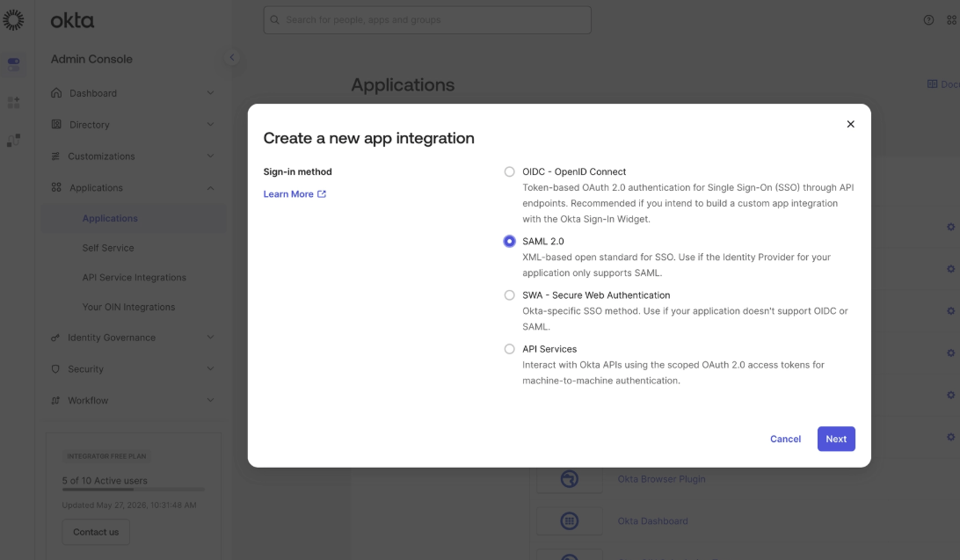Open the Customizations menu item
960x560 pixels.
[134, 156]
